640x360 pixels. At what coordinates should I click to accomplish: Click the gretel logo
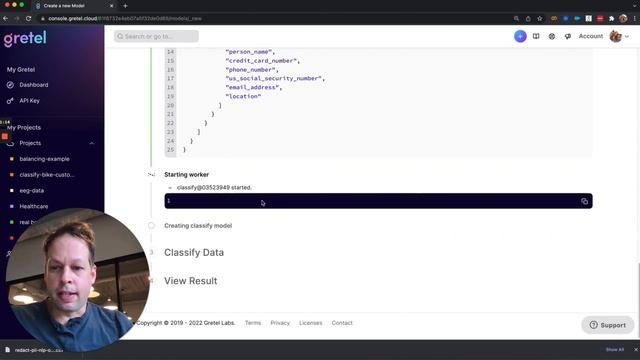point(25,39)
